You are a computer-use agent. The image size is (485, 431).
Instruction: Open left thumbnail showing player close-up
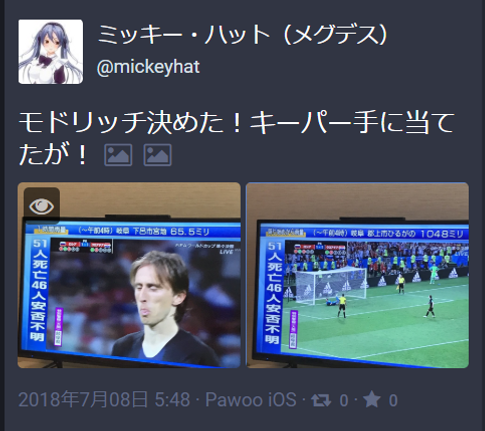click(x=129, y=275)
